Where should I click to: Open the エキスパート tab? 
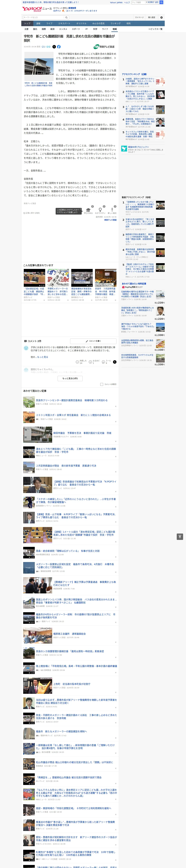pyautogui.click(x=64, y=24)
